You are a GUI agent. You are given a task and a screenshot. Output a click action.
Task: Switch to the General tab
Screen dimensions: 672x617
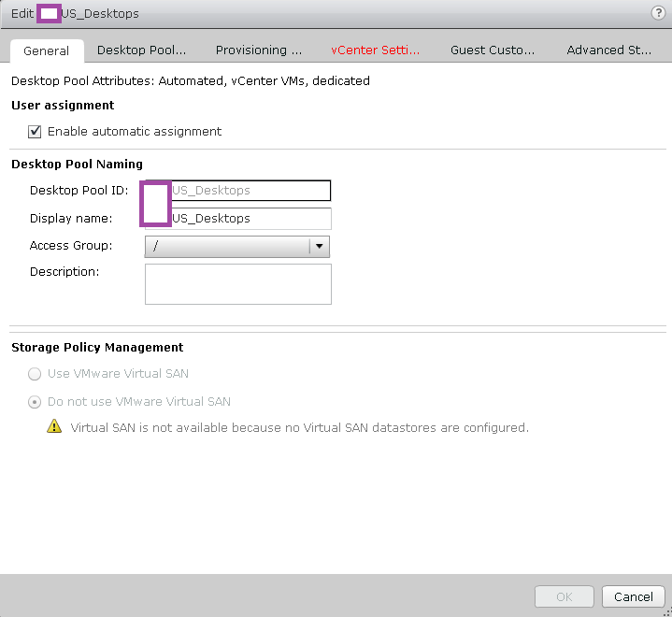click(x=47, y=50)
